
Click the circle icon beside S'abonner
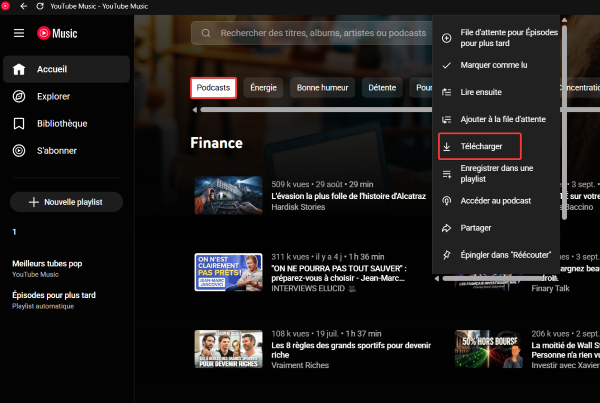pyautogui.click(x=19, y=151)
